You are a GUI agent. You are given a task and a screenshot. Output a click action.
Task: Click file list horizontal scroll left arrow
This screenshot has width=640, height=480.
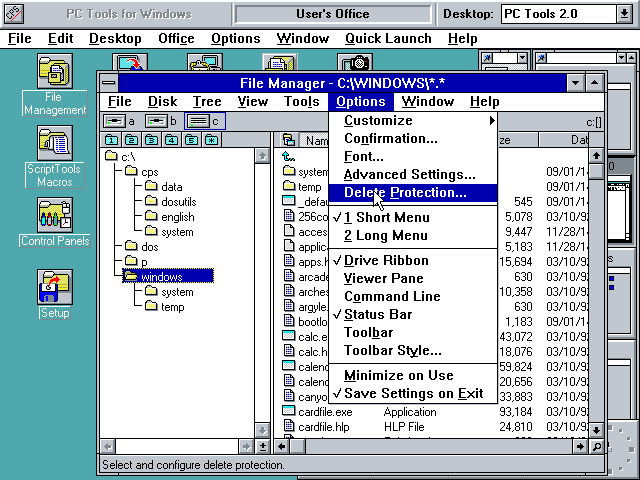click(x=282, y=447)
